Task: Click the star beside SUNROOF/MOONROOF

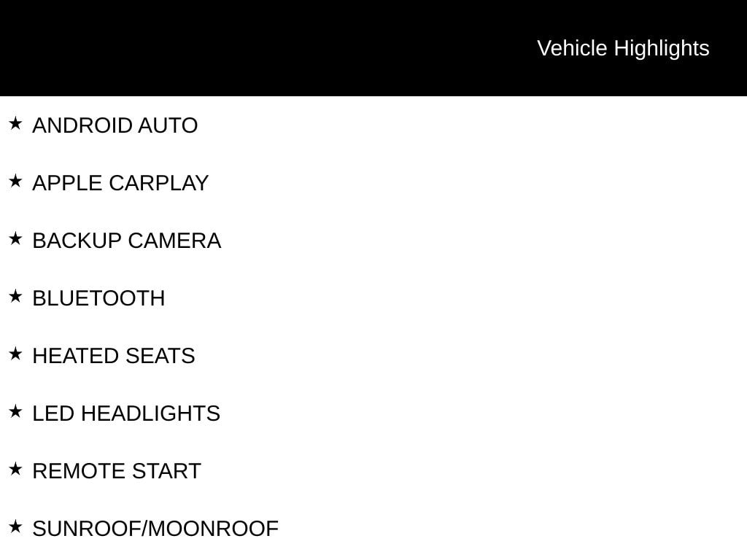Action: (x=15, y=526)
